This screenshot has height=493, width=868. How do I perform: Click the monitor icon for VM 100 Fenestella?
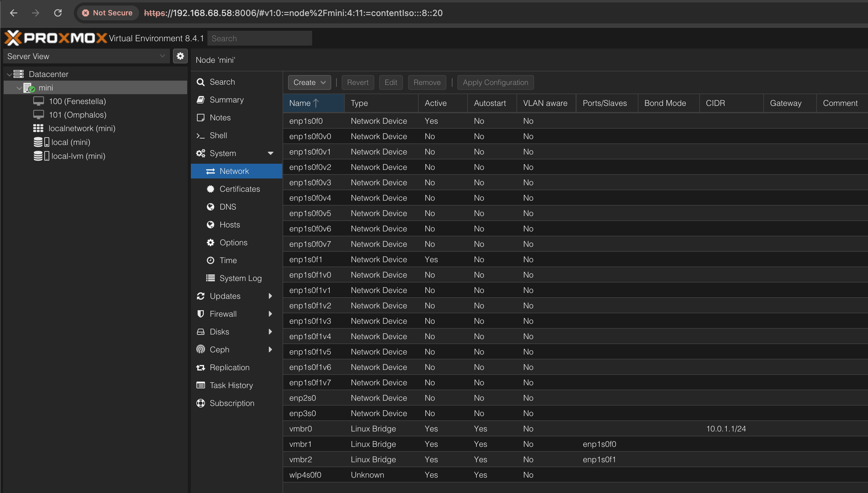(x=38, y=101)
